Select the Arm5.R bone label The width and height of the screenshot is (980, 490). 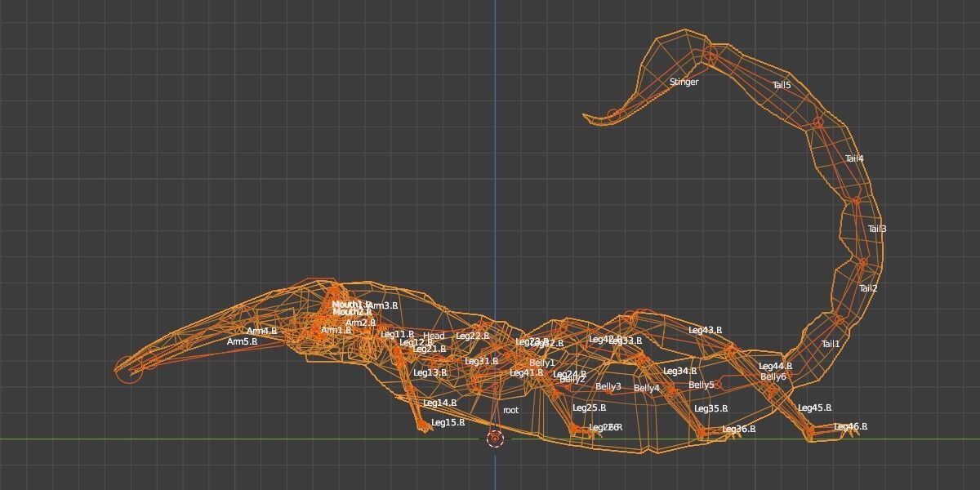pyautogui.click(x=243, y=341)
